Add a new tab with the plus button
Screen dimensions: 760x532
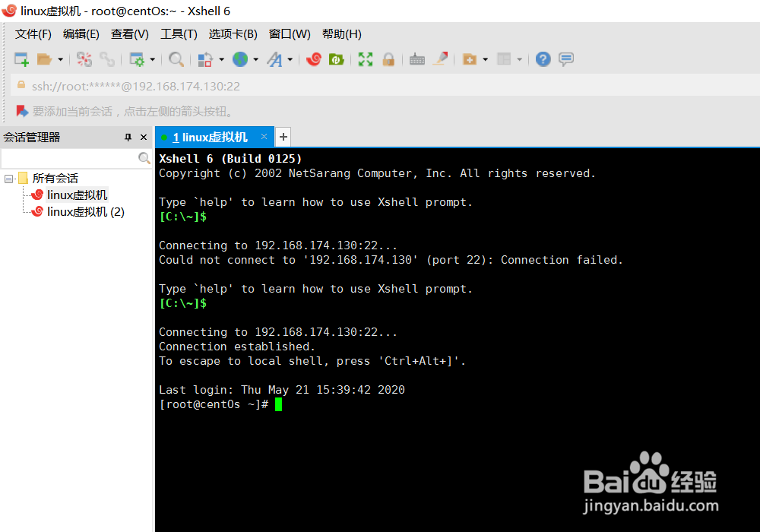point(282,137)
